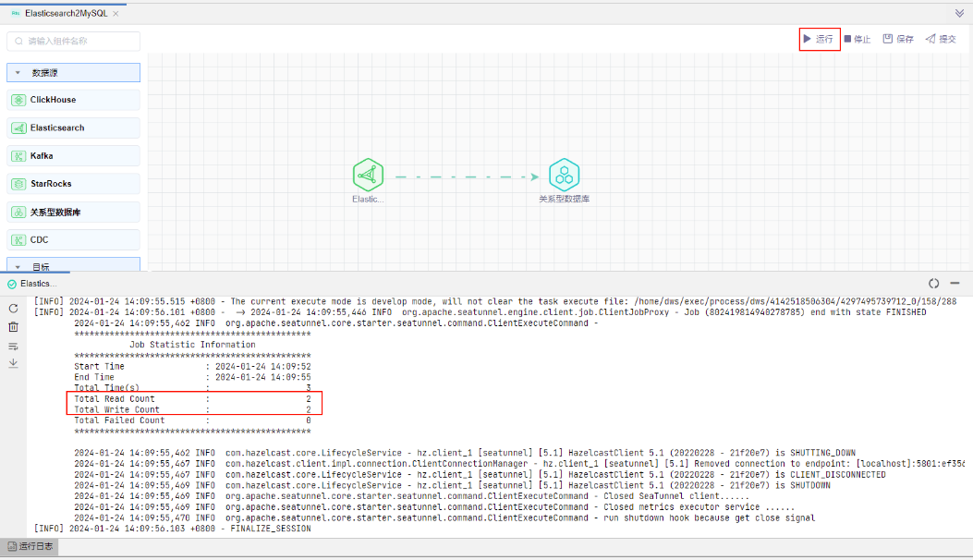The height and width of the screenshot is (560, 973).
Task: Click the circular reload icon in log panel header
Action: pyautogui.click(x=933, y=284)
